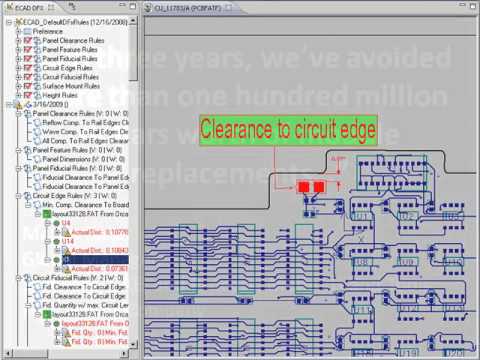Select Fid. Quantity w/ max. Circuit Len row
Viewport: 480px width, 360px height.
coord(85,305)
